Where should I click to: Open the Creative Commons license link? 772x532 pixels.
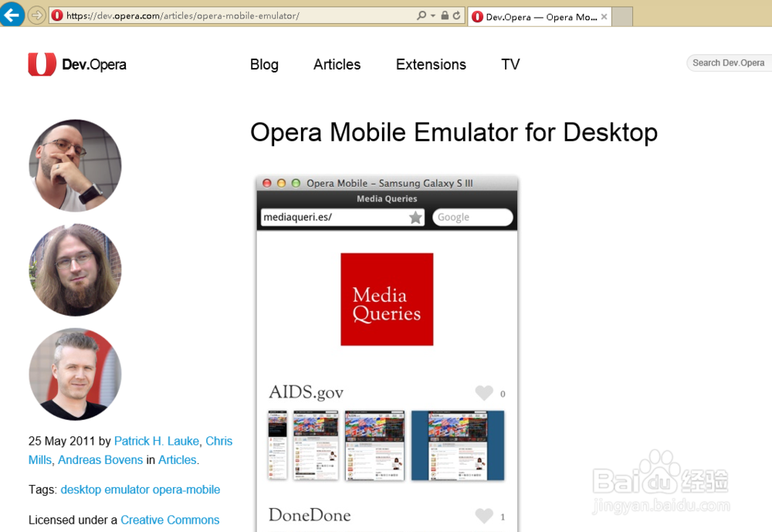(x=170, y=520)
